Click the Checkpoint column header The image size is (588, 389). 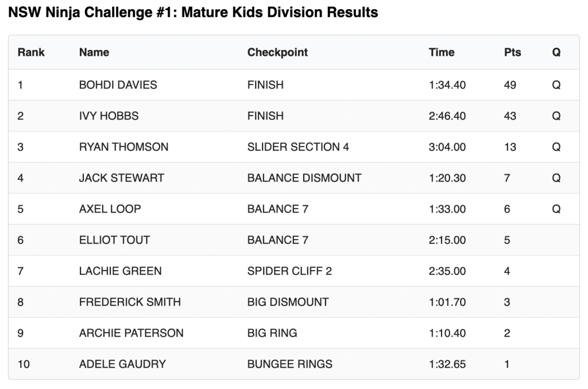point(277,52)
